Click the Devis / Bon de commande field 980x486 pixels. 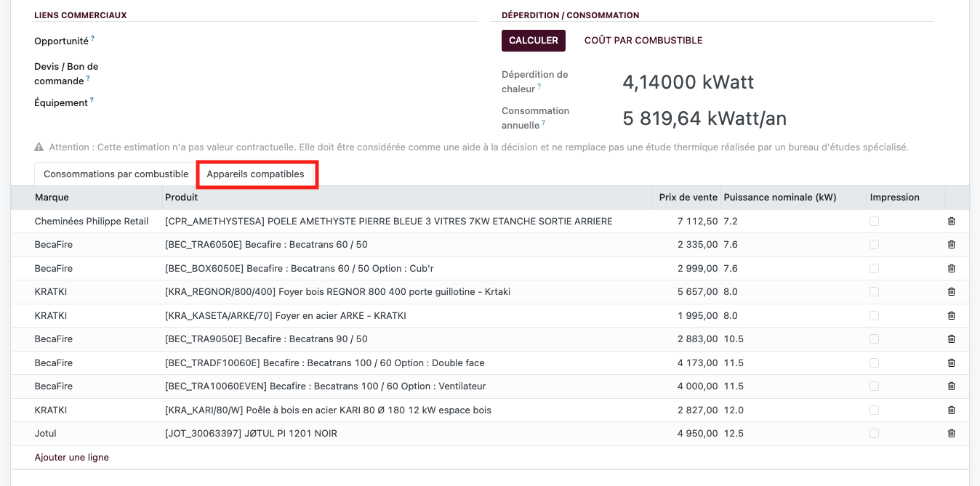click(x=298, y=73)
